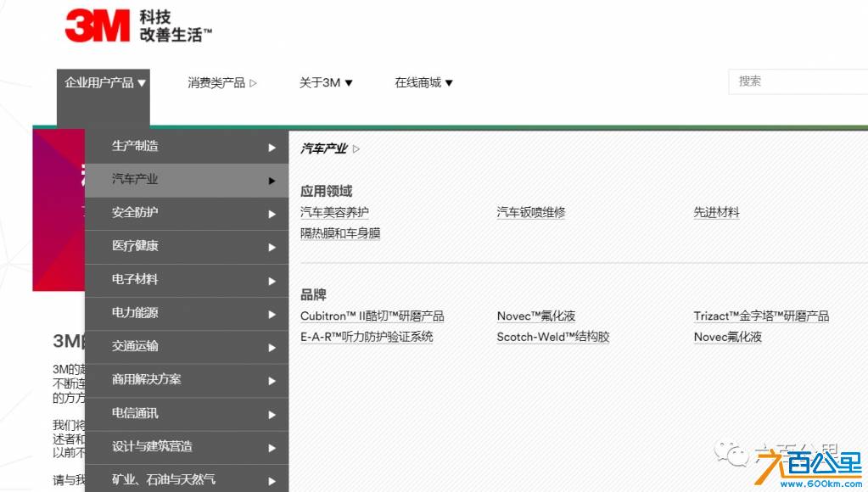Image resolution: width=868 pixels, height=492 pixels.
Task: Expand arrow beside 商用解决方案
Action: tap(272, 381)
